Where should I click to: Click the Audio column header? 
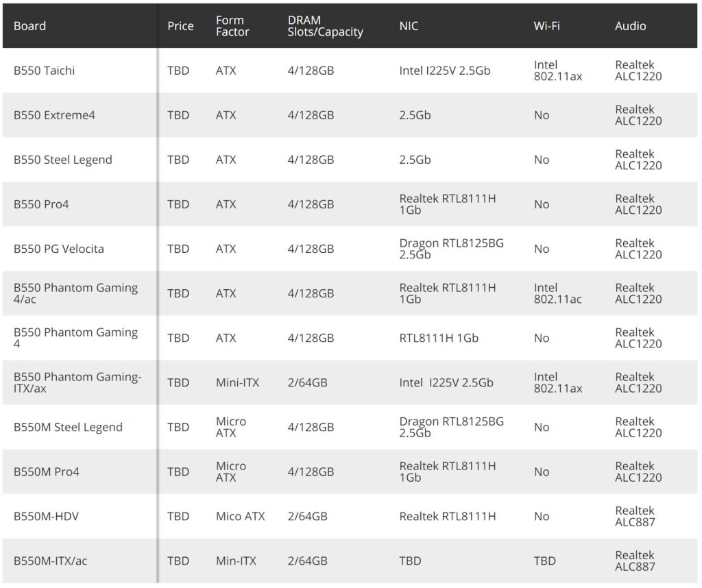pyautogui.click(x=630, y=26)
